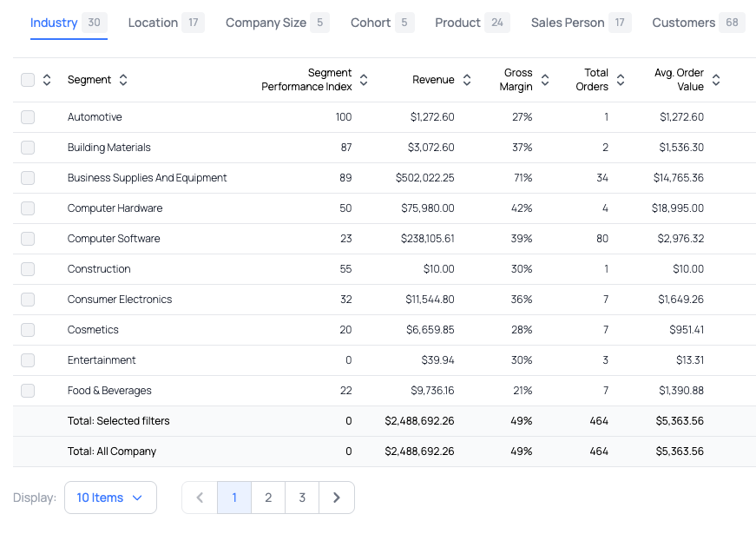Click sort arrows beside header checkbox
Viewport: 756px width, 534px height.
[47, 80]
